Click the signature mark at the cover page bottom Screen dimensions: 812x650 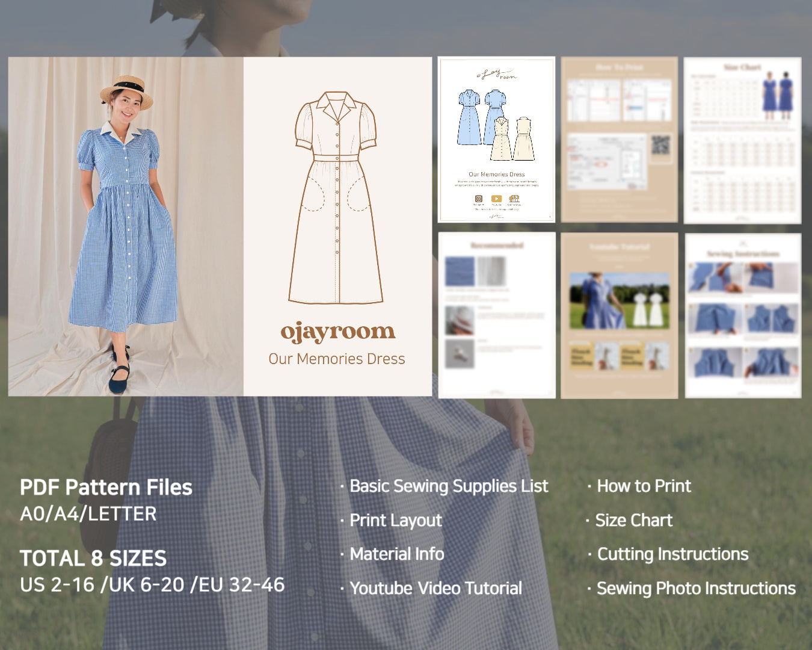click(497, 216)
